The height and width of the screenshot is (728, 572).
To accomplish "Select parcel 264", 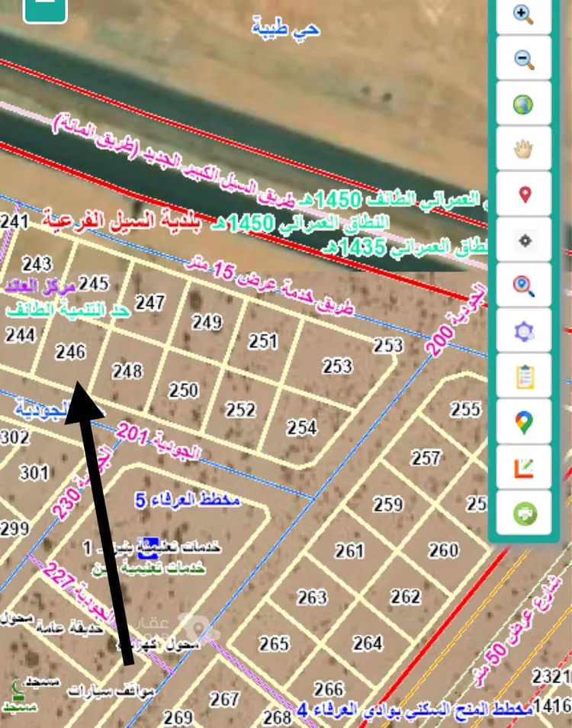I will click(x=368, y=643).
